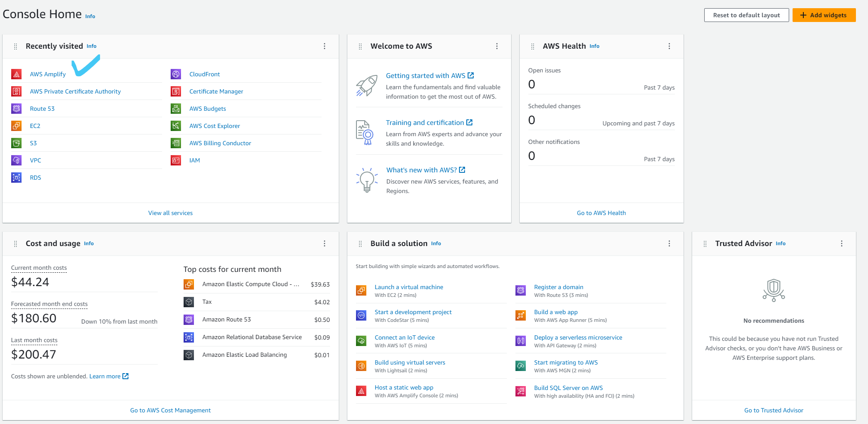Click the Build a web app icon
The image size is (868, 424).
[x=521, y=315]
